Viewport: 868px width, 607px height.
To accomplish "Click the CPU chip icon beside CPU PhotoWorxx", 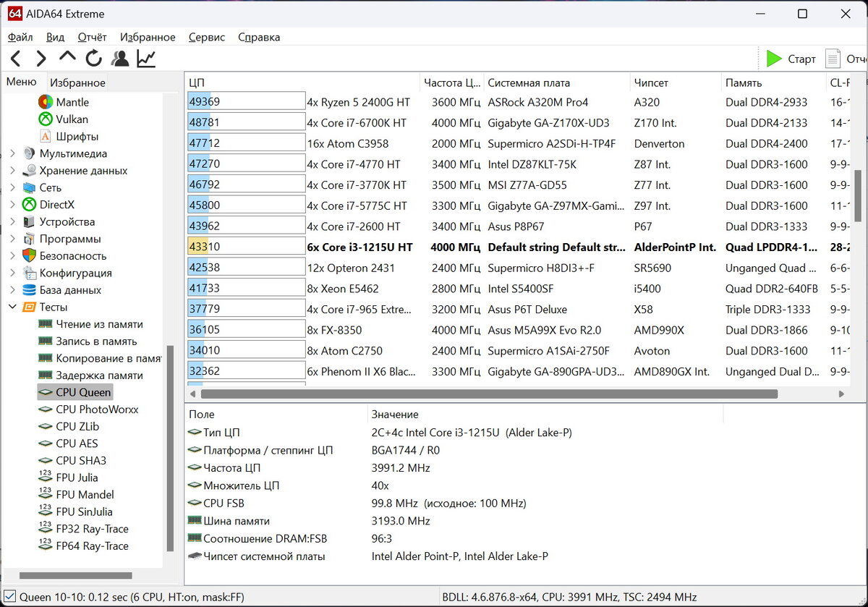I will coord(45,409).
